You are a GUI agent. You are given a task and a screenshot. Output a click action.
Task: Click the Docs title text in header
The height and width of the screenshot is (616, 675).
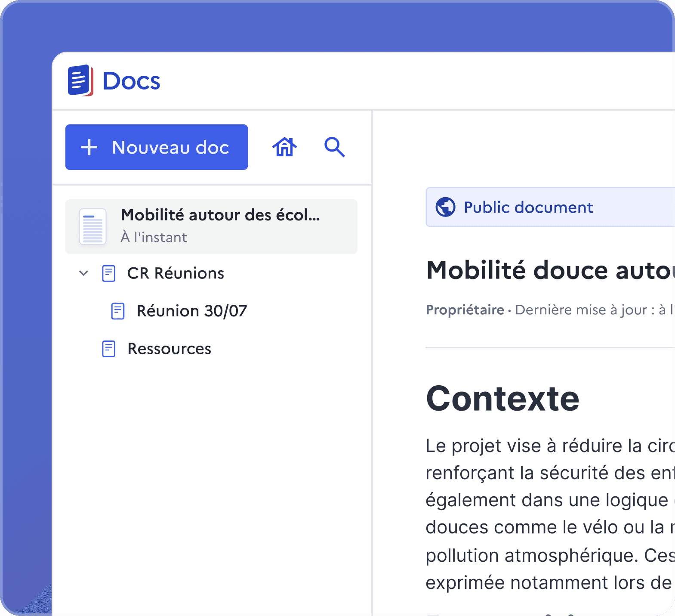point(131,81)
